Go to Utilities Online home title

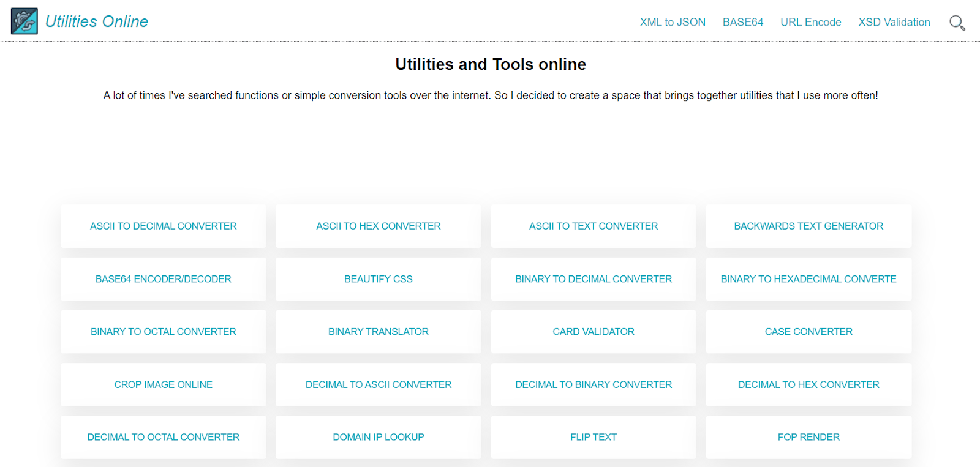pyautogui.click(x=97, y=21)
